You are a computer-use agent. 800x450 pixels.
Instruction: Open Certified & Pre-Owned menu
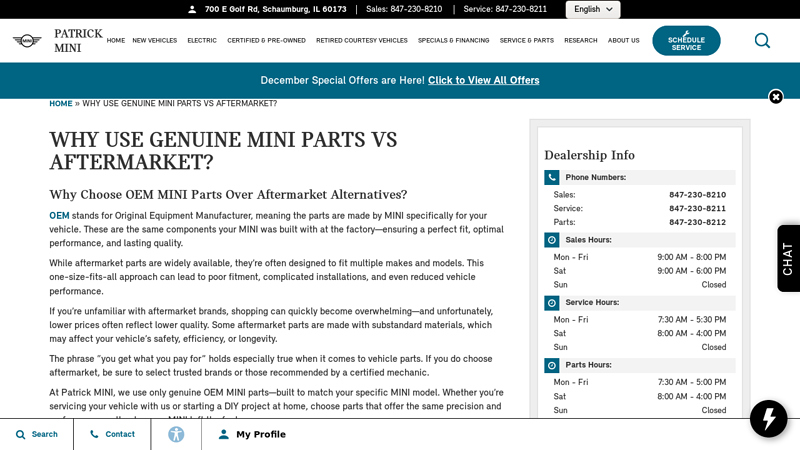(x=266, y=40)
